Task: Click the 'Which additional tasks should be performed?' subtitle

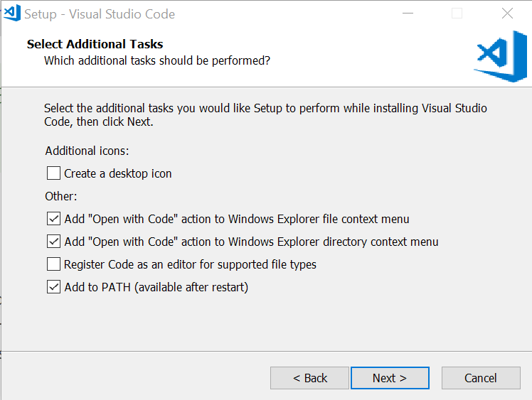Action: pyautogui.click(x=156, y=60)
